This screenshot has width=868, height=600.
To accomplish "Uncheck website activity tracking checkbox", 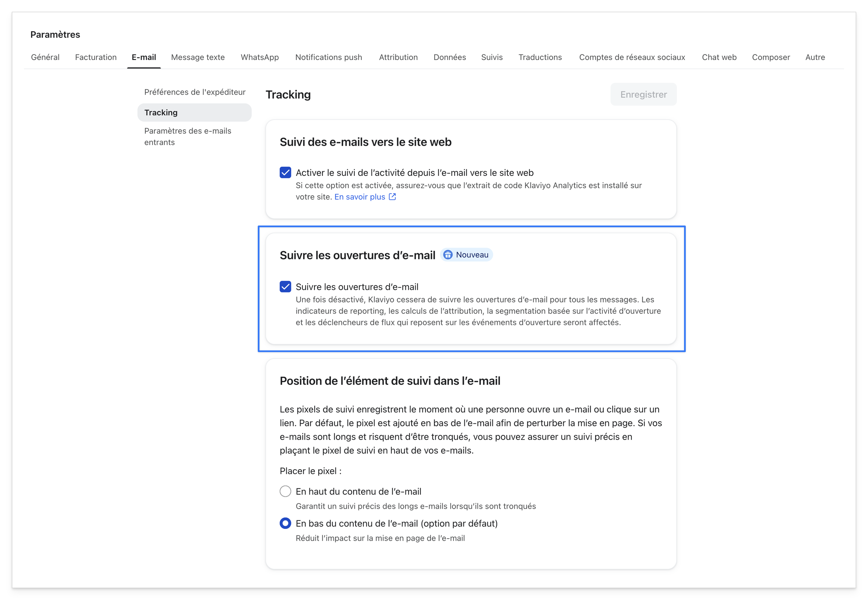I will pos(285,173).
